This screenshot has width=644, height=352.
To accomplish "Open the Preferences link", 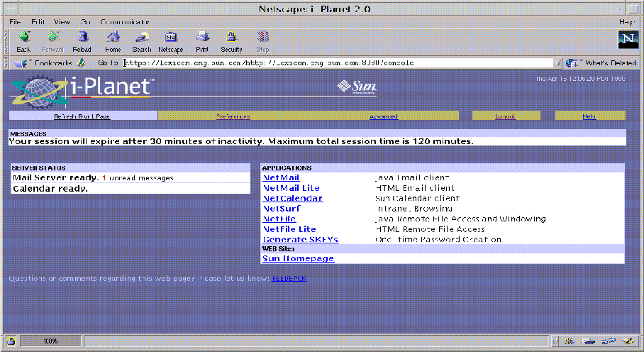I will 233,116.
